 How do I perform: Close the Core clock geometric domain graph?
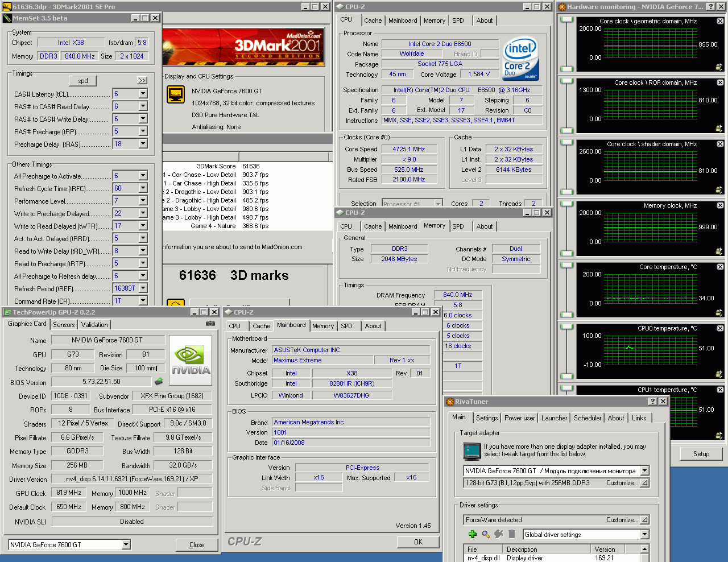pyautogui.click(x=720, y=21)
